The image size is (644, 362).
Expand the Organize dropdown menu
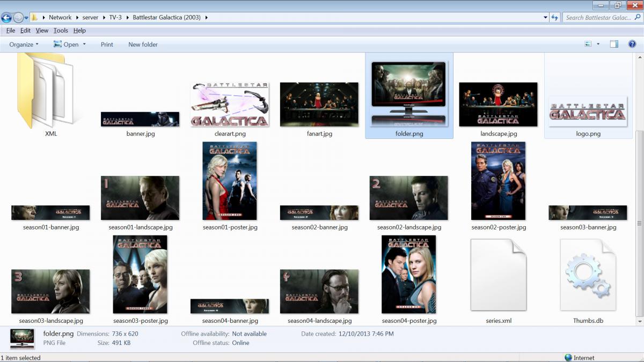click(24, 45)
